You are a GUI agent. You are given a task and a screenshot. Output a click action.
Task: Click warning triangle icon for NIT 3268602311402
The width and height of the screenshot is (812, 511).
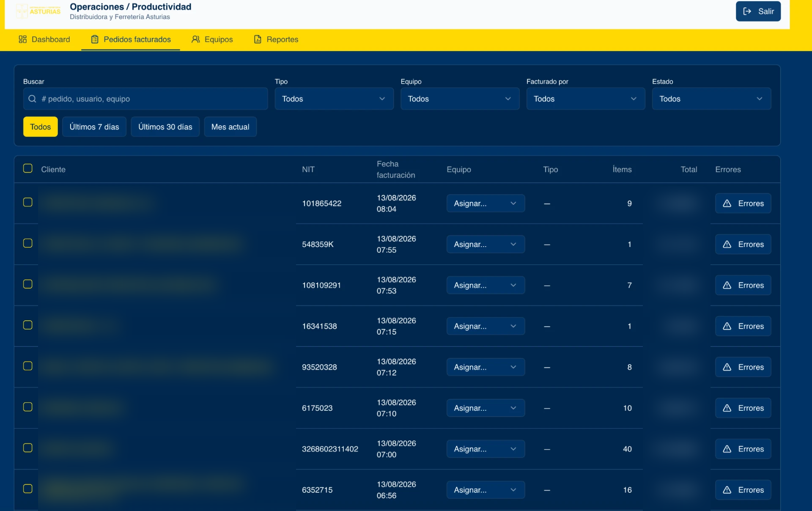[727, 449]
